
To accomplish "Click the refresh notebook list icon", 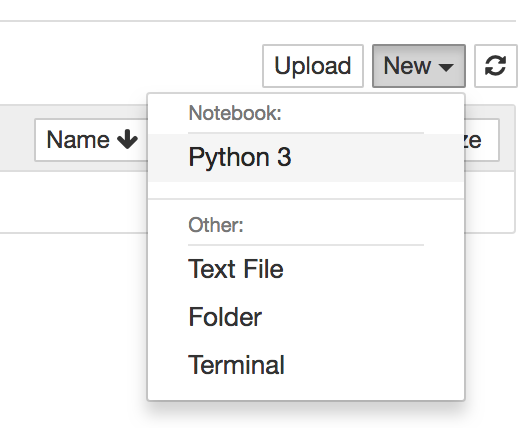I will pos(495,66).
